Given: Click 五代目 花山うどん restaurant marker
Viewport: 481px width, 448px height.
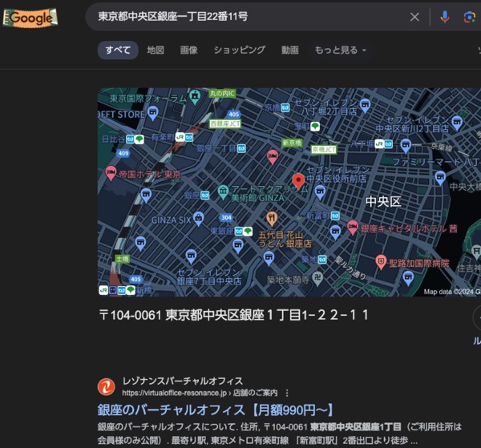Looking at the screenshot, I should 272,219.
